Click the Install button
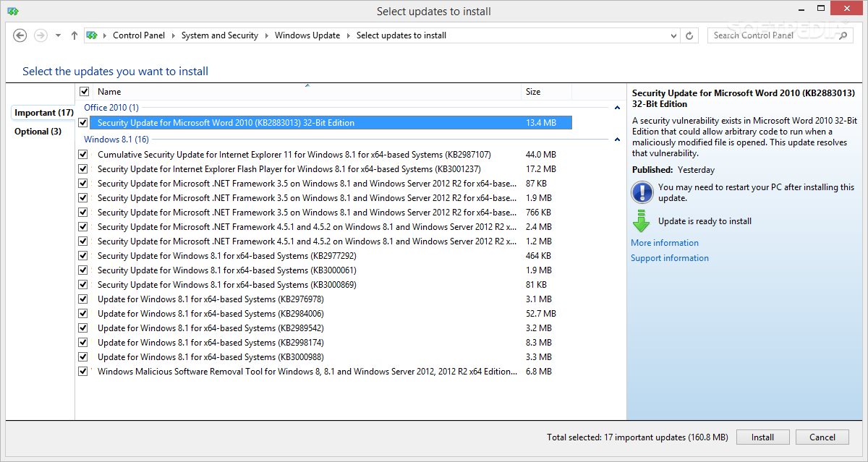868x462 pixels. pos(762,437)
